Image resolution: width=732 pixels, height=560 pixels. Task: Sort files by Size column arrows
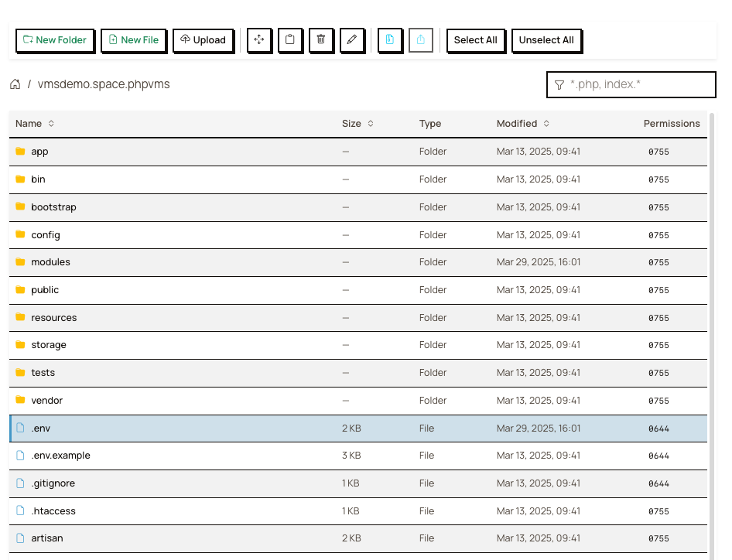(371, 123)
